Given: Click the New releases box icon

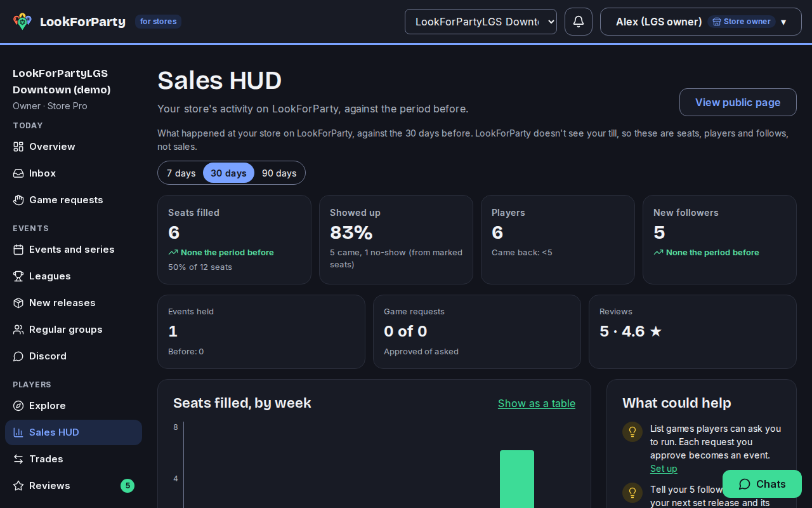Looking at the screenshot, I should coord(18,303).
